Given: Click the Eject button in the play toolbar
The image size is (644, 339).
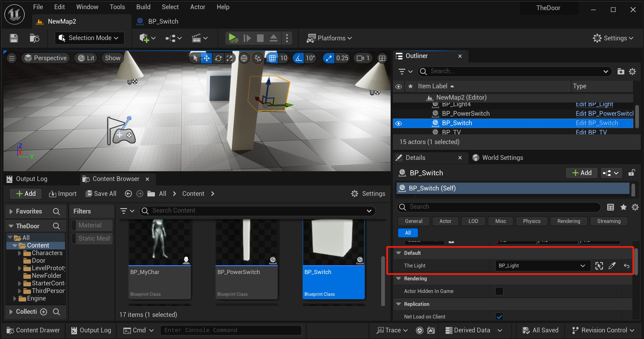Looking at the screenshot, I should point(273,38).
